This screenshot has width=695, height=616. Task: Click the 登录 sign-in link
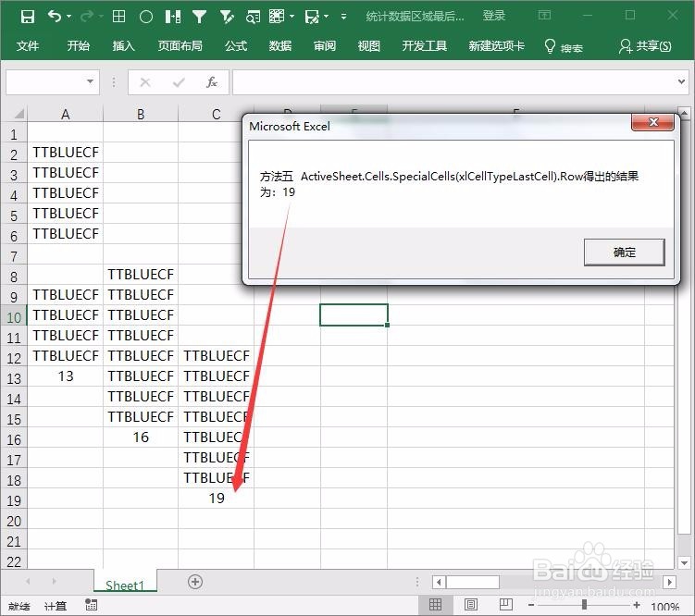[494, 16]
